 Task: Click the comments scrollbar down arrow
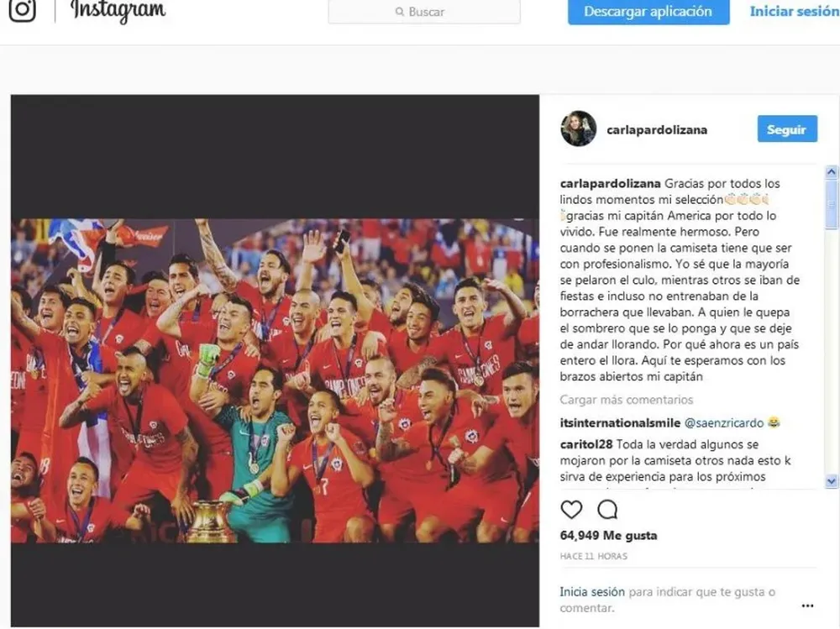832,481
